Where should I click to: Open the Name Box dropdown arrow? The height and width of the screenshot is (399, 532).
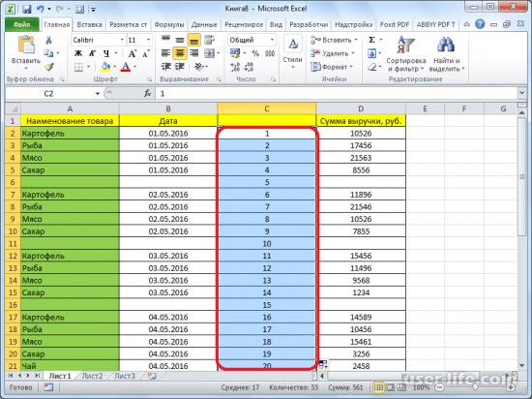[x=98, y=93]
